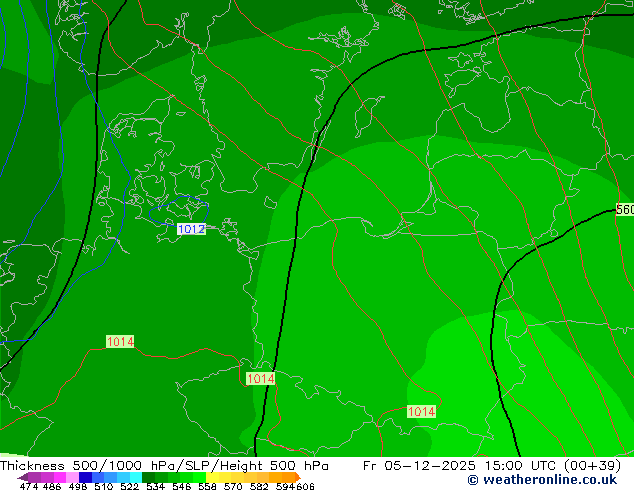The image size is (634, 490).
Task: Click the legend value 534
Action: point(155,486)
